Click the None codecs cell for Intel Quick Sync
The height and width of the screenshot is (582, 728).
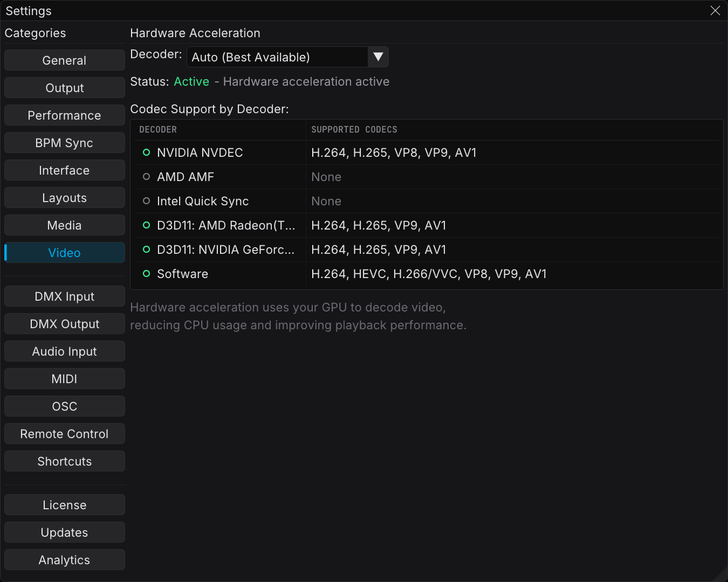pyautogui.click(x=326, y=201)
